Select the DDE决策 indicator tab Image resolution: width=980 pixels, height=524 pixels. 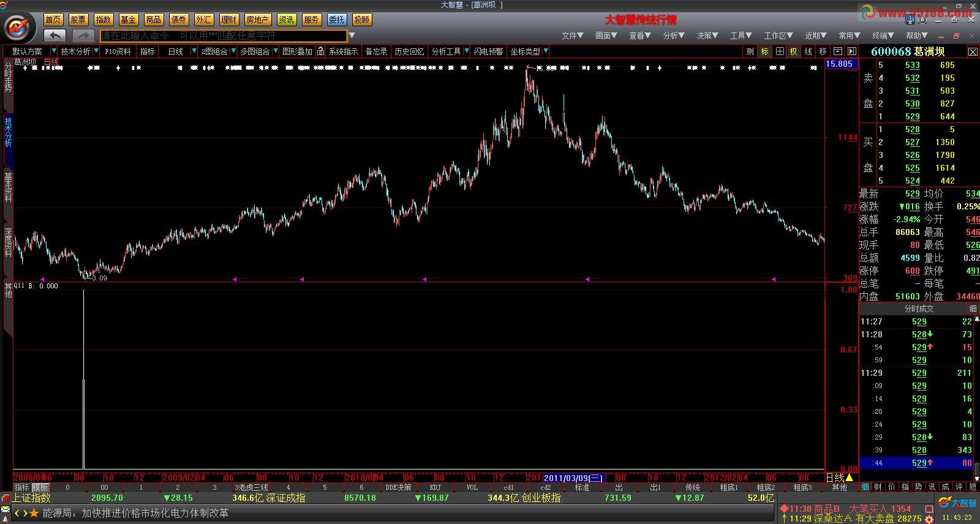[x=398, y=487]
